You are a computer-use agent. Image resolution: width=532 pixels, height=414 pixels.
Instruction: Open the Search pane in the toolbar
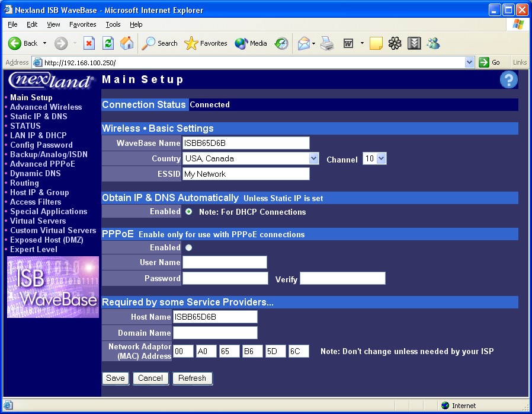159,43
